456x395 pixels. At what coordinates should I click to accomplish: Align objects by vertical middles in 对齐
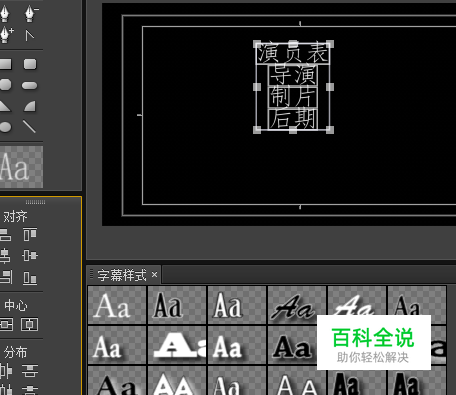30,256
